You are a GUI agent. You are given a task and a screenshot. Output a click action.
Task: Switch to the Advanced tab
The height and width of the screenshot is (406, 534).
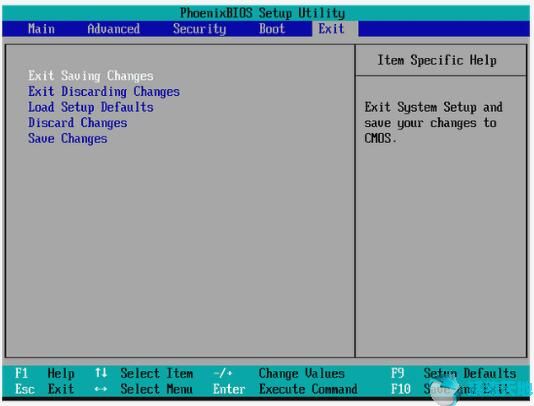[x=113, y=29]
